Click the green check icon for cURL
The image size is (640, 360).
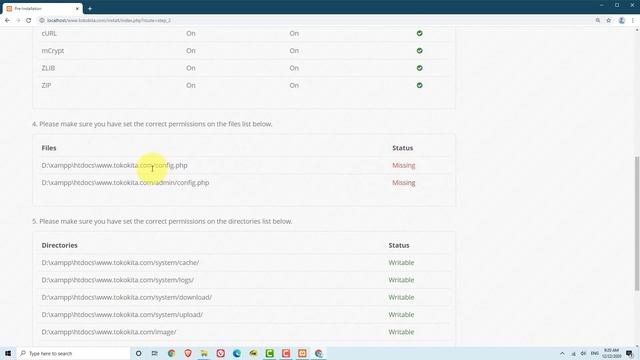point(420,33)
